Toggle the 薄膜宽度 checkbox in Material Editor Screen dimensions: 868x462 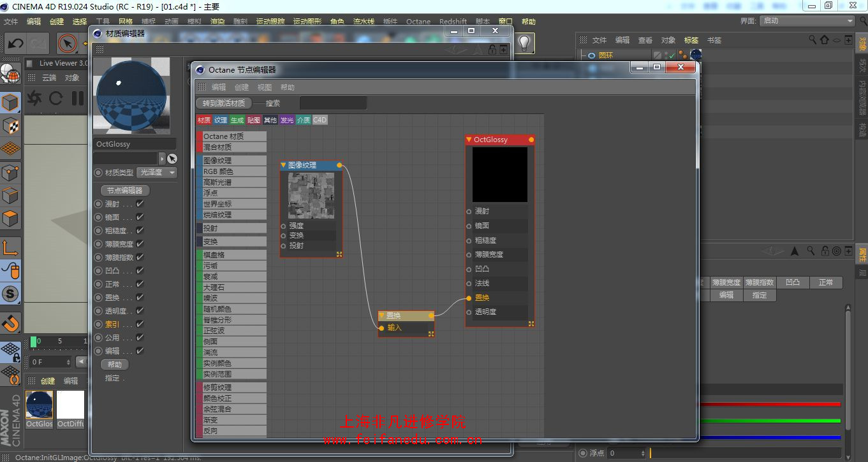(x=140, y=244)
